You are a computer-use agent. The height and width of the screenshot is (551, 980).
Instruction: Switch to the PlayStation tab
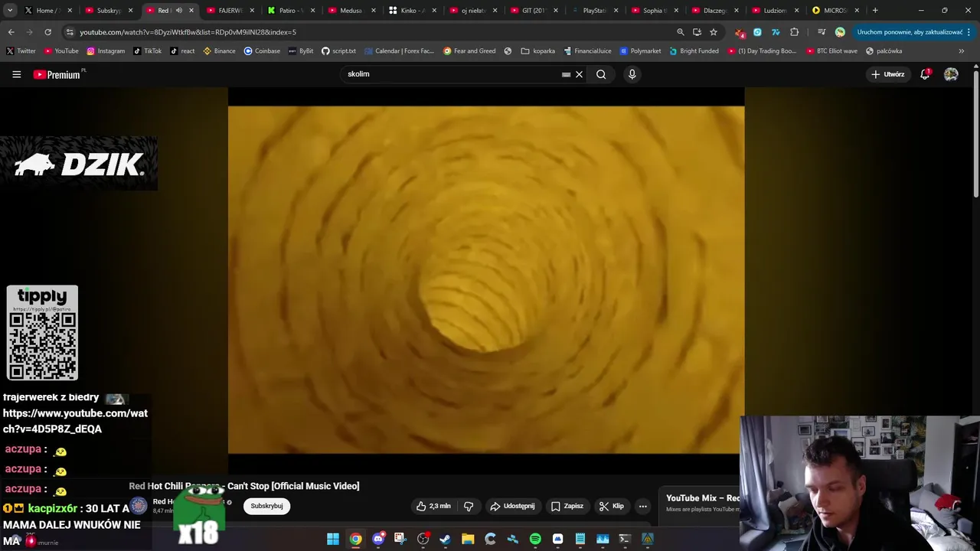[595, 11]
